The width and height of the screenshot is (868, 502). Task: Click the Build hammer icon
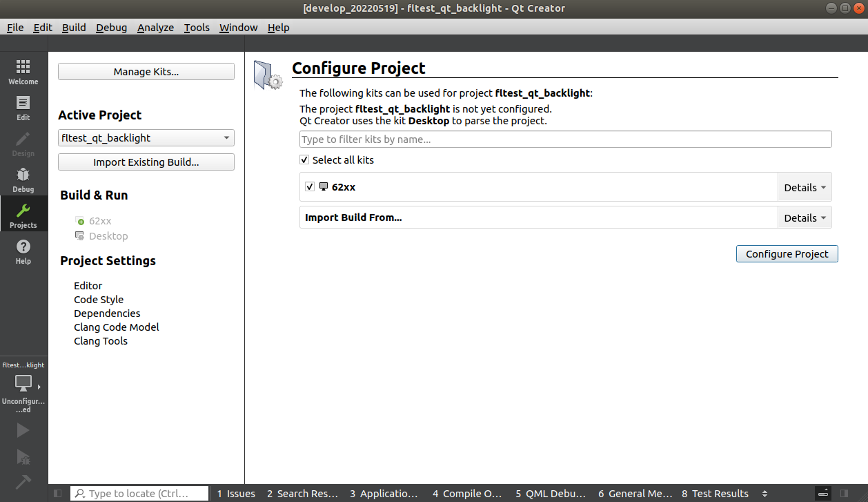pyautogui.click(x=23, y=481)
